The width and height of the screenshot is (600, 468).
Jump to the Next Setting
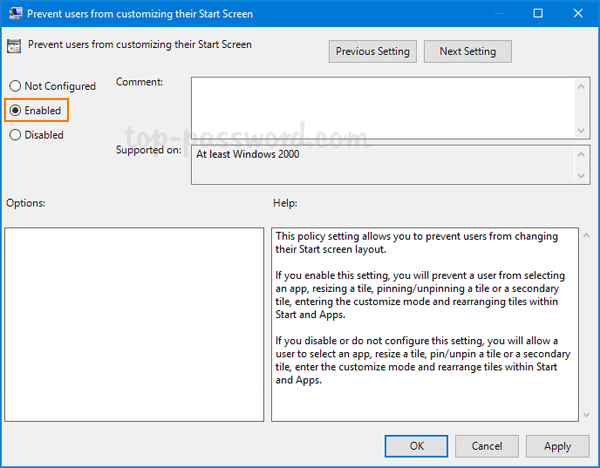coord(467,51)
